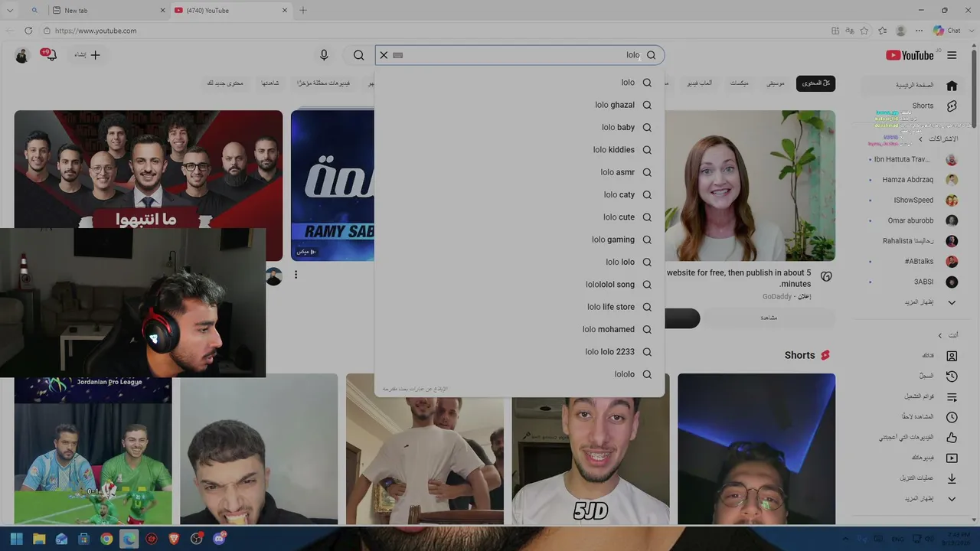Expand the You section chevron
Viewport: 980px width, 551px height.
point(940,335)
